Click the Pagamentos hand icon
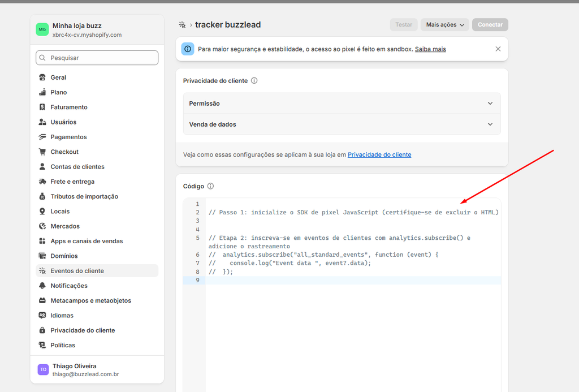Image resolution: width=579 pixels, height=392 pixels. point(42,137)
